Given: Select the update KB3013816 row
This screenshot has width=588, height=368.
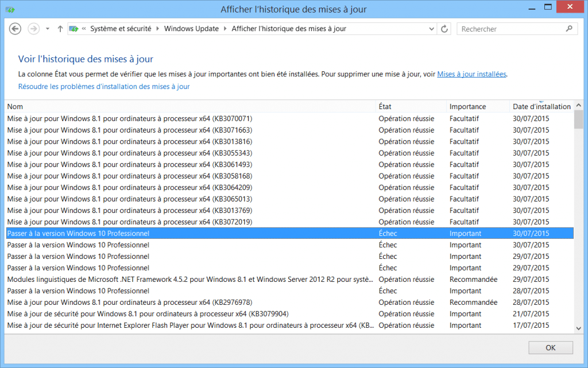Looking at the screenshot, I should tap(289, 142).
